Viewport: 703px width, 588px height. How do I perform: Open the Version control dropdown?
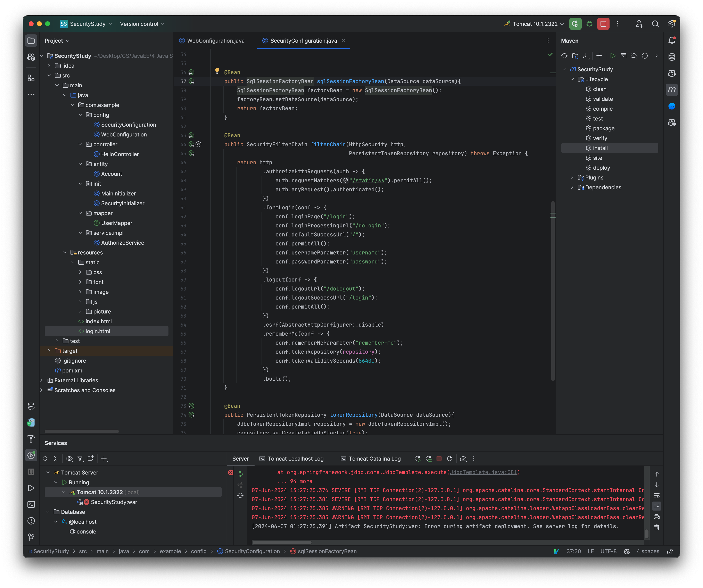click(x=142, y=24)
